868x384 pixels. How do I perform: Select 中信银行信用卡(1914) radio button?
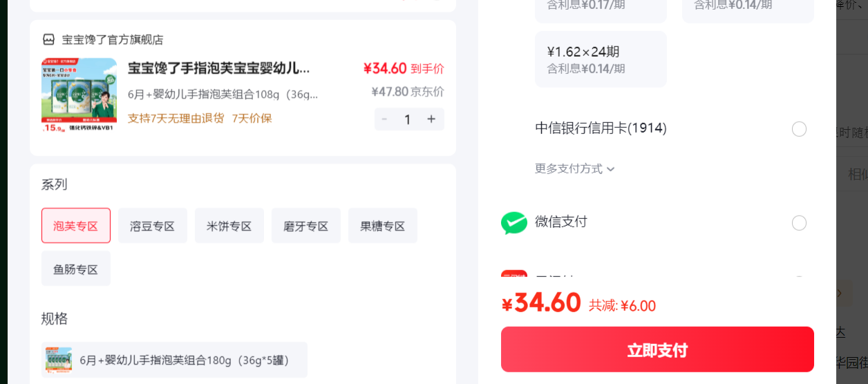click(x=799, y=129)
